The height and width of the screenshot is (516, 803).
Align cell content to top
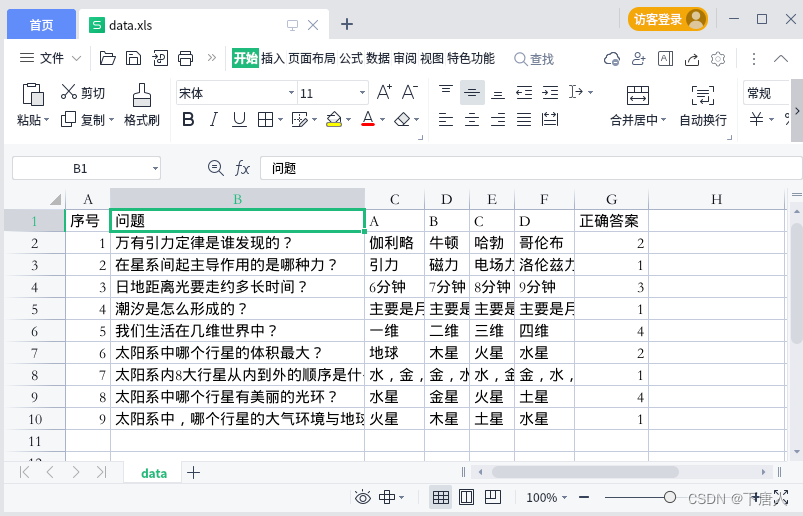click(446, 92)
